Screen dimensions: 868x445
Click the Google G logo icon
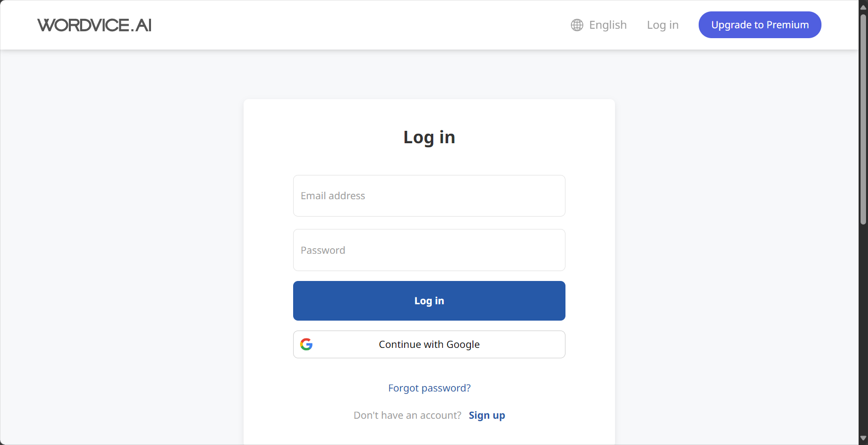tap(306, 344)
